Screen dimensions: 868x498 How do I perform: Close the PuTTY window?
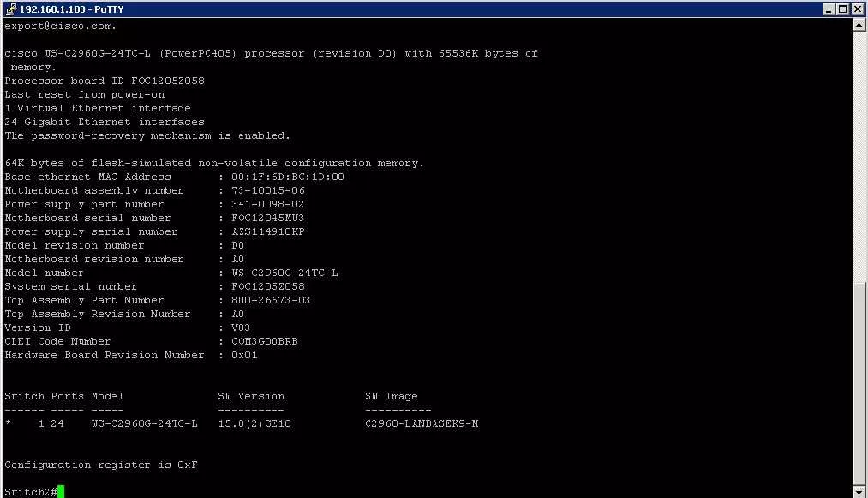tap(858, 9)
